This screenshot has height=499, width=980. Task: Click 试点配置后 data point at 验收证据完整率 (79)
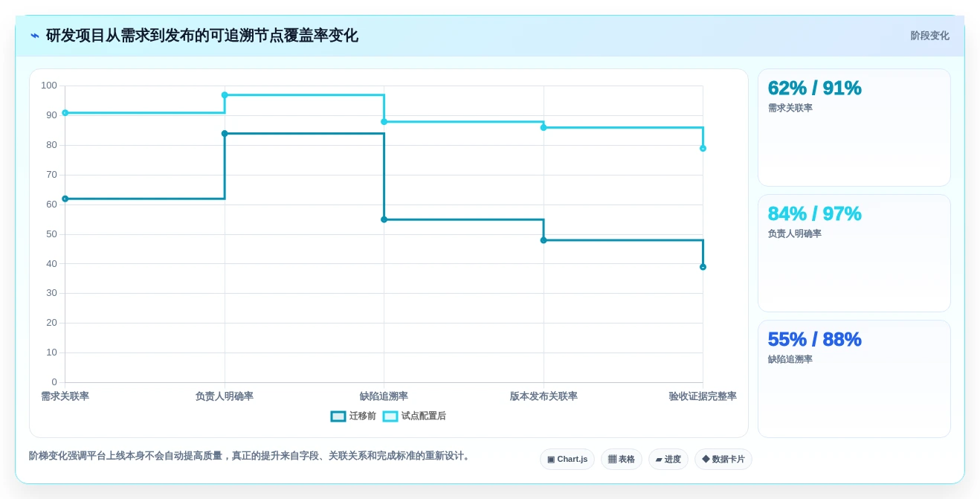703,149
